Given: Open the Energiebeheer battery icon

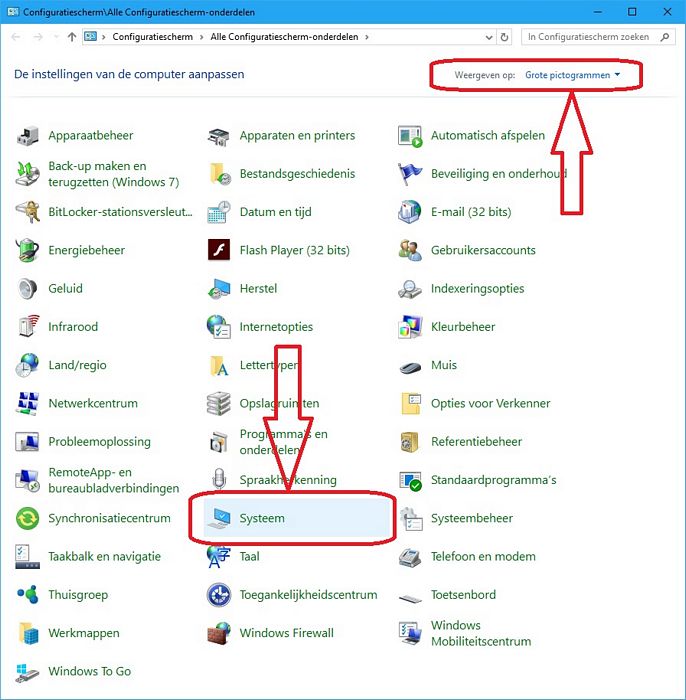Looking at the screenshot, I should pyautogui.click(x=28, y=250).
